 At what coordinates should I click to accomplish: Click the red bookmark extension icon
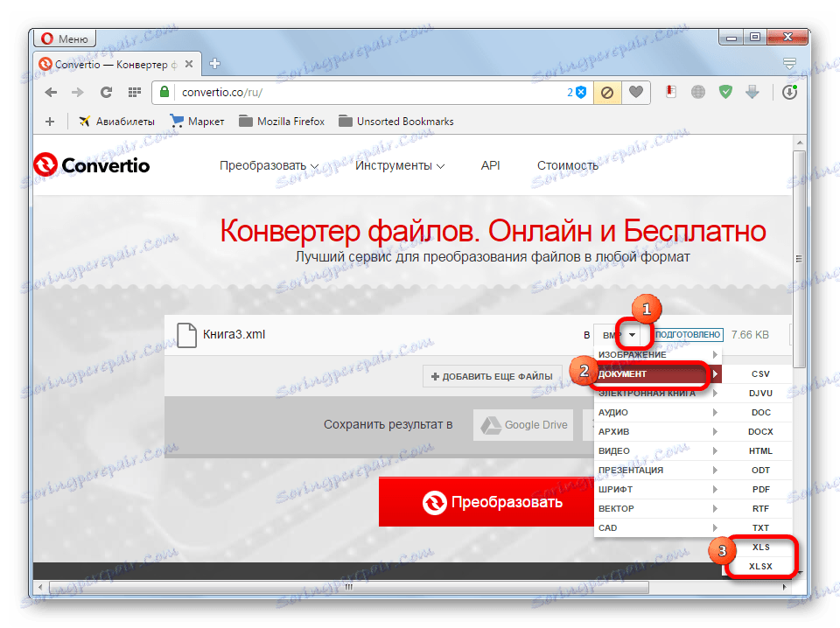pyautogui.click(x=671, y=92)
